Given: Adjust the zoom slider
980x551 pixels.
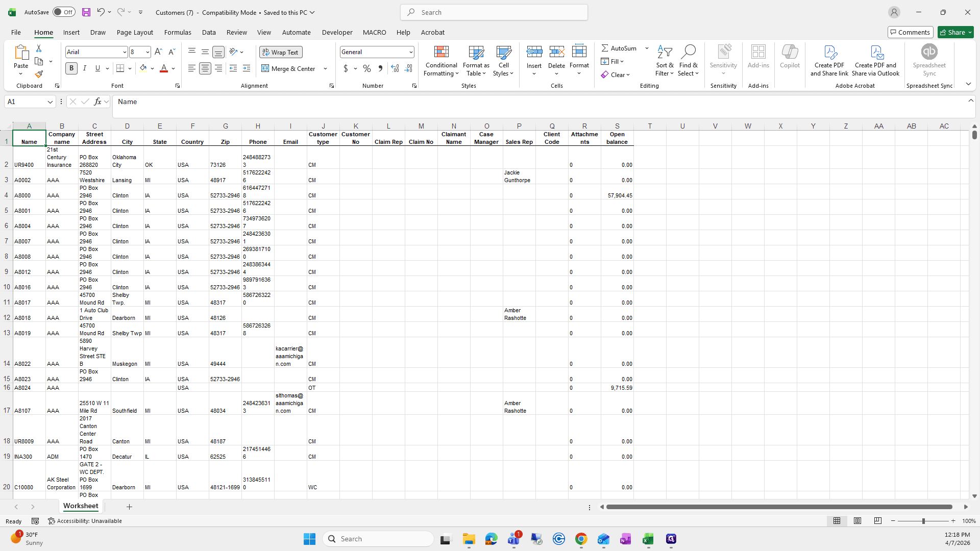Looking at the screenshot, I should click(x=923, y=521).
